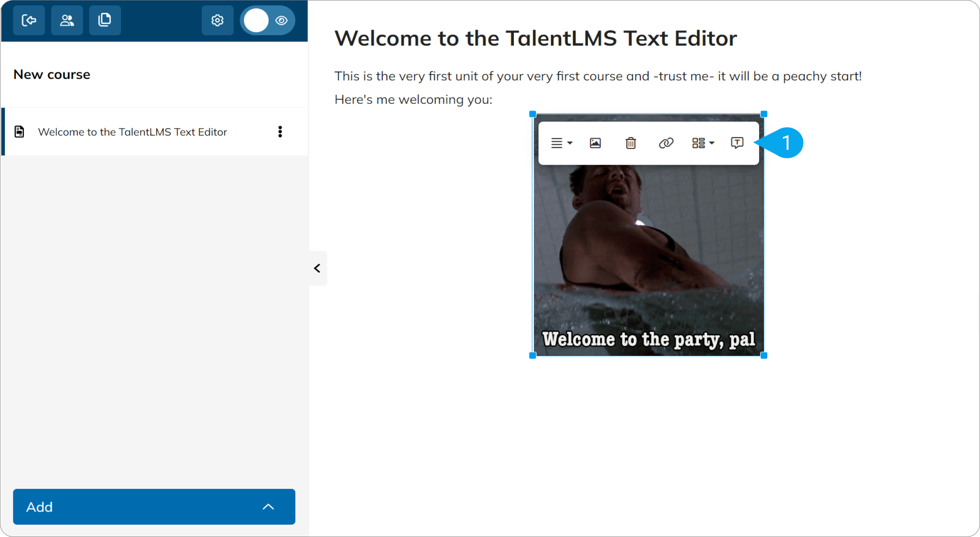
Task: Click the bottom-right image resize handle
Action: pos(764,355)
